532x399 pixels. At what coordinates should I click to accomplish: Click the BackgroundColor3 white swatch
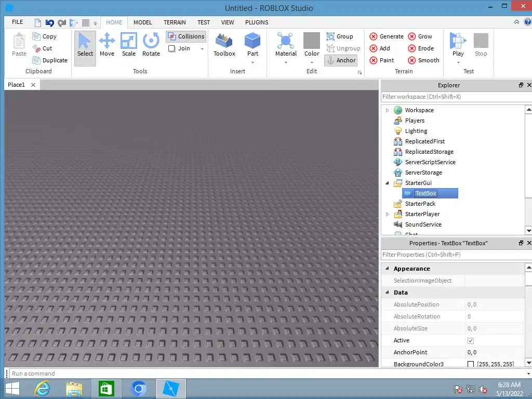(471, 364)
